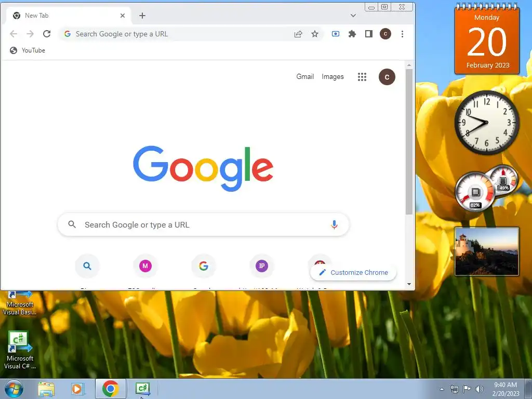Open the Visual C# taskbar icon

142,389
